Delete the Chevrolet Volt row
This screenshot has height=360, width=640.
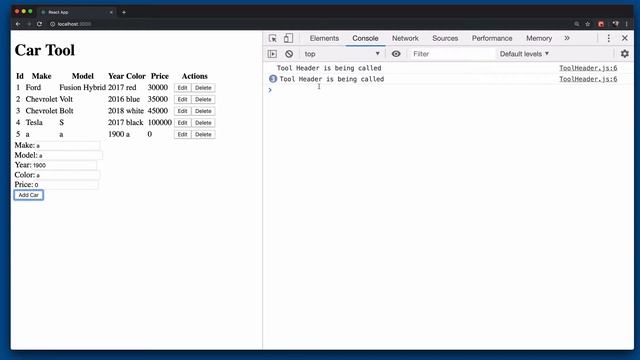coord(203,100)
